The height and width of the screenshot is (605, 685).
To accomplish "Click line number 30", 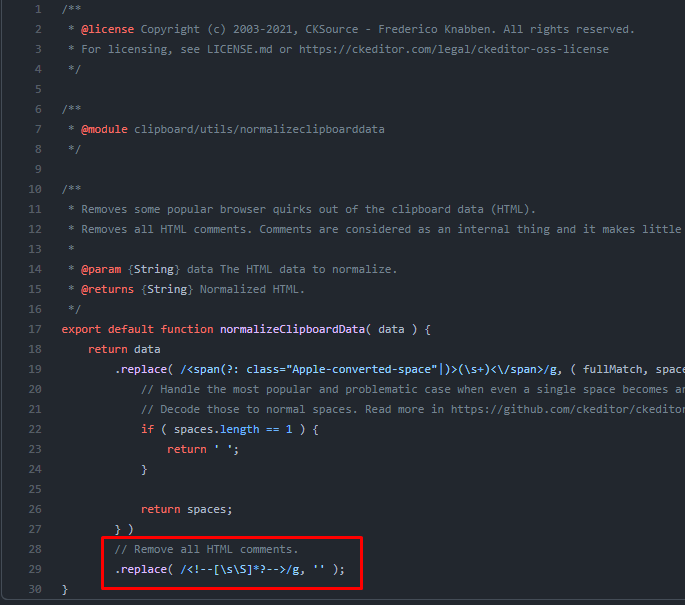I will click(35, 589).
